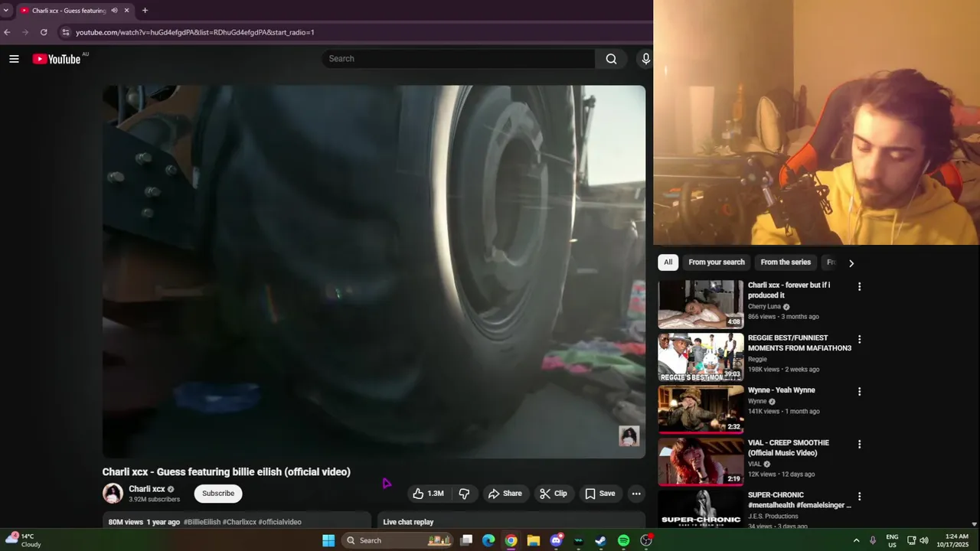Open Spotify from the taskbar
The height and width of the screenshot is (551, 980).
pos(623,540)
